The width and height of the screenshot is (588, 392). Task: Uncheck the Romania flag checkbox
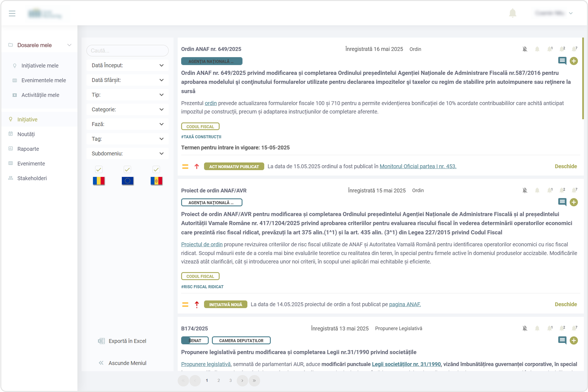[x=99, y=169]
